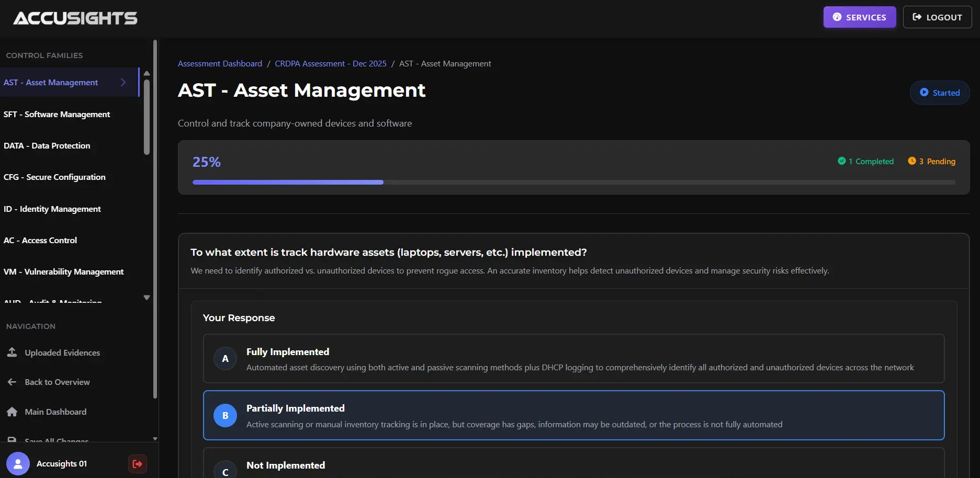Click the Services button
Image resolution: width=980 pixels, height=478 pixels.
click(859, 17)
